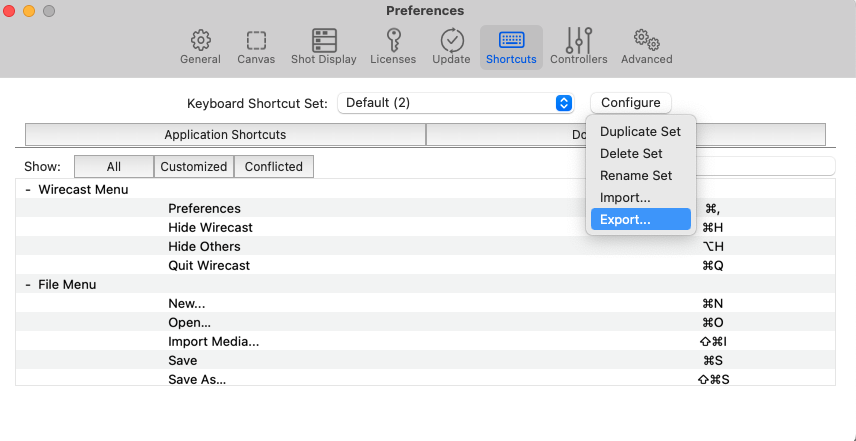856x441 pixels.
Task: Choose Rename Set from the menu
Action: [x=640, y=176]
